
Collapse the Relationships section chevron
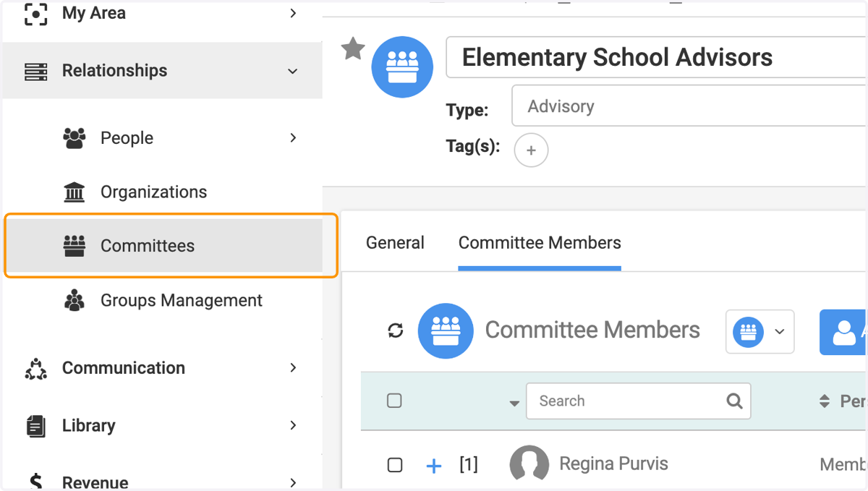coord(293,71)
